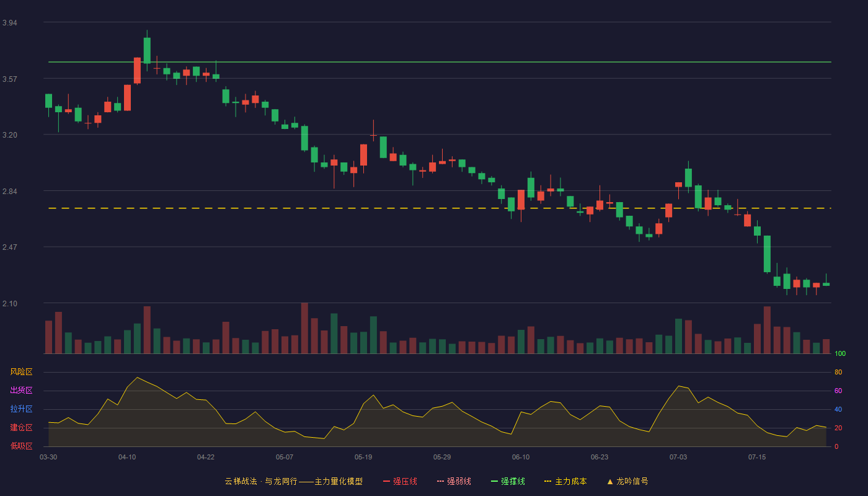Click the 06-23 date label
The width and height of the screenshot is (868, 496).
[x=600, y=457]
